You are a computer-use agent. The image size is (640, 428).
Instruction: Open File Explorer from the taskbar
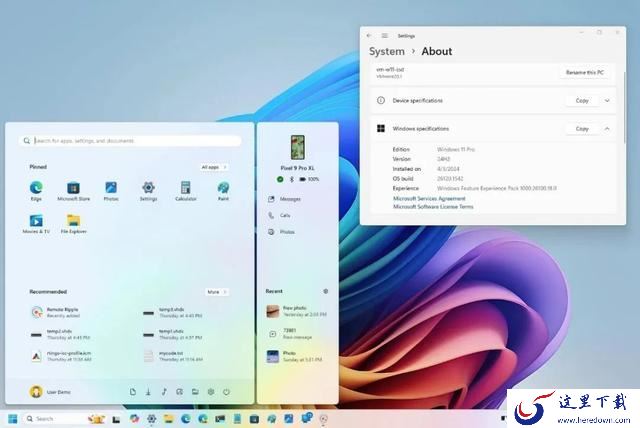tap(169, 419)
